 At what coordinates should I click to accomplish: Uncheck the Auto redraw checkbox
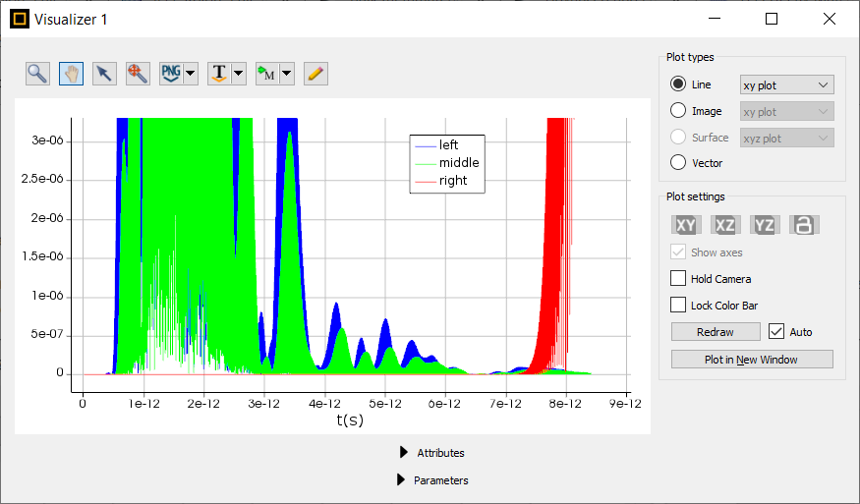tap(776, 331)
